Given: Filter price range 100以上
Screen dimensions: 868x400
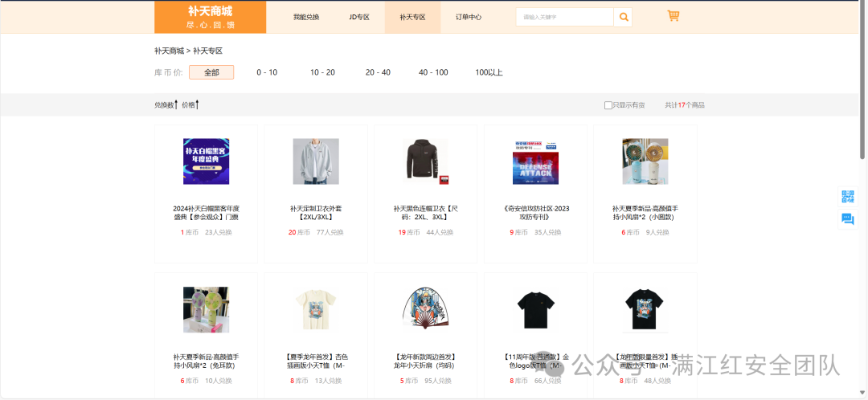Looking at the screenshot, I should [x=489, y=72].
